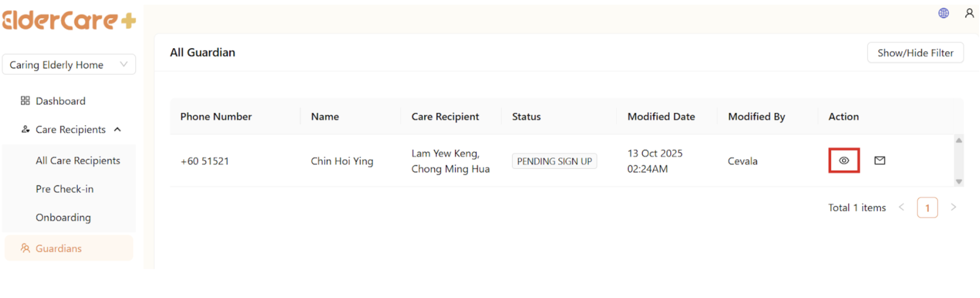The height and width of the screenshot is (298, 980).
Task: Click the ElderCare+ logo
Action: point(69,21)
